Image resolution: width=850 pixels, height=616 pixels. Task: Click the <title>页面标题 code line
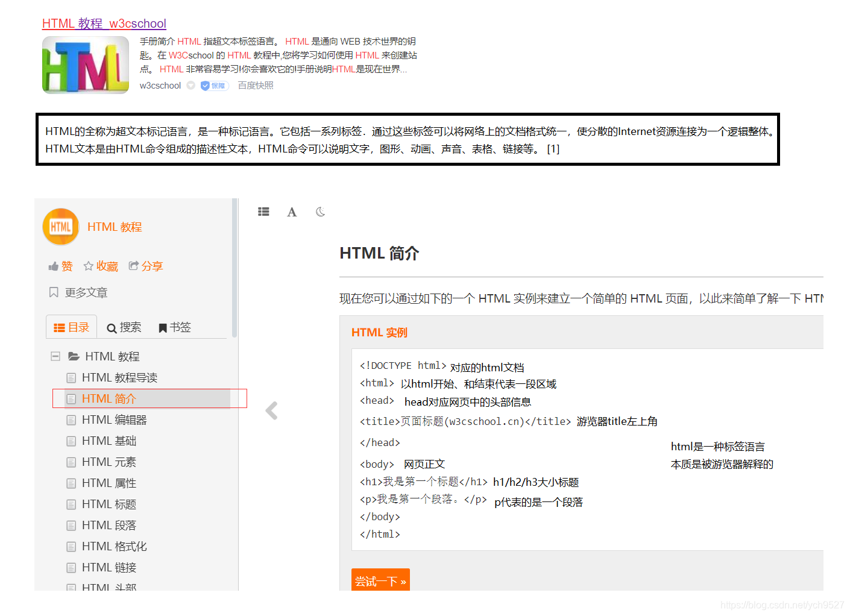click(x=465, y=421)
